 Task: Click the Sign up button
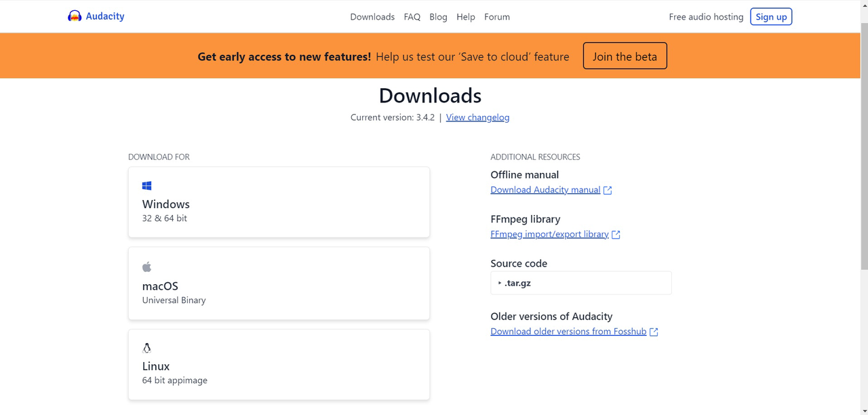tap(771, 17)
